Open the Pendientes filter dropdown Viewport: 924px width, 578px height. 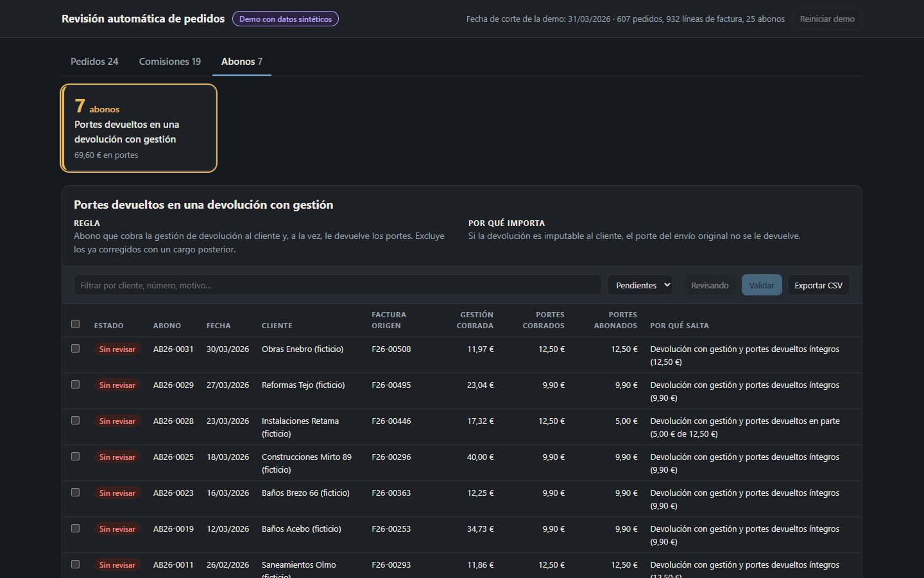[640, 285]
